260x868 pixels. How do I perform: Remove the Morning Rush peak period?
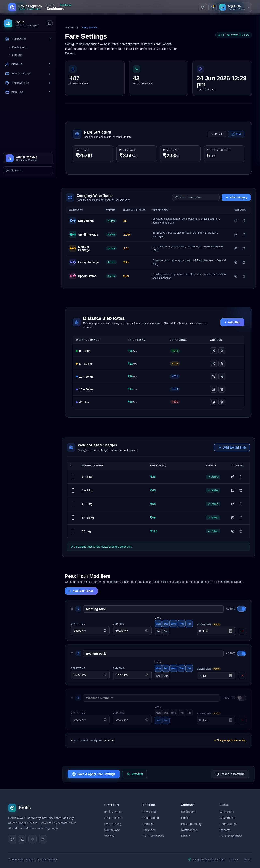pos(242,631)
